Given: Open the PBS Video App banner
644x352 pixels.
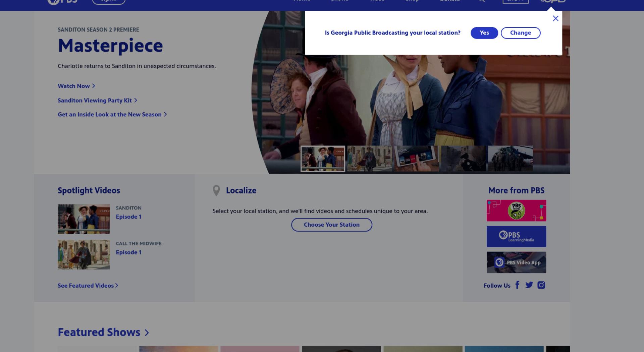Looking at the screenshot, I should [516, 262].
